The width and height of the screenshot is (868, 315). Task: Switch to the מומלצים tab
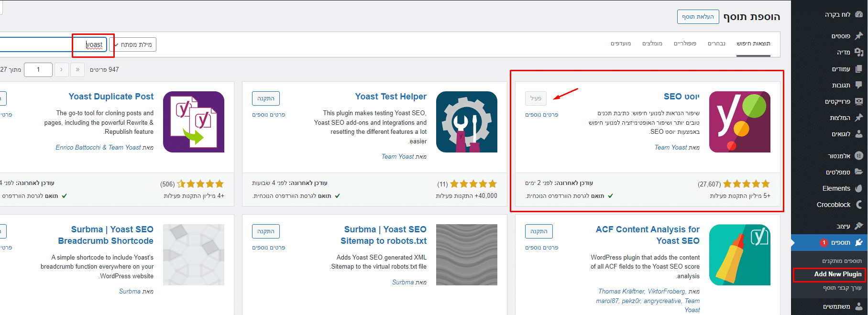point(652,43)
